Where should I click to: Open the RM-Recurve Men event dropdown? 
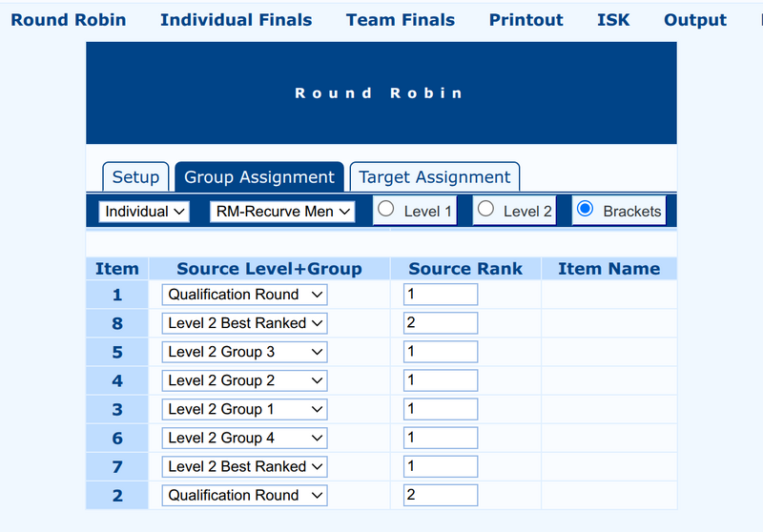[282, 212]
